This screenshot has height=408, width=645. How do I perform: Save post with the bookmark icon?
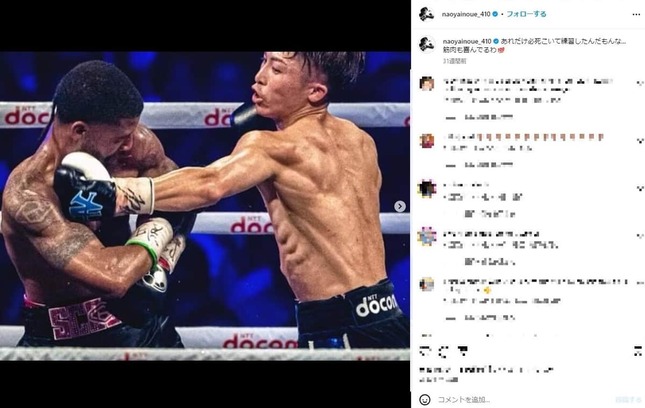click(638, 351)
